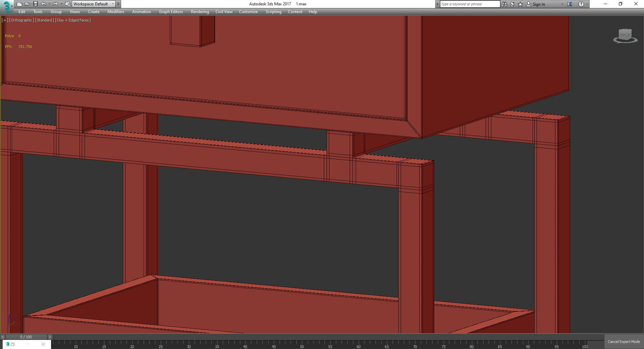The image size is (644, 349).
Task: Open the Help dropdown arrow
Action: (x=587, y=4)
